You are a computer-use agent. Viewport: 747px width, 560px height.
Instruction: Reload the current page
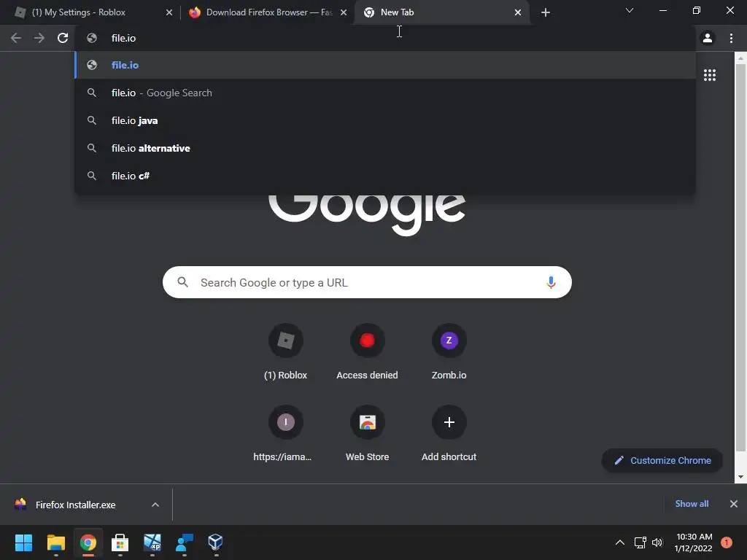click(63, 38)
